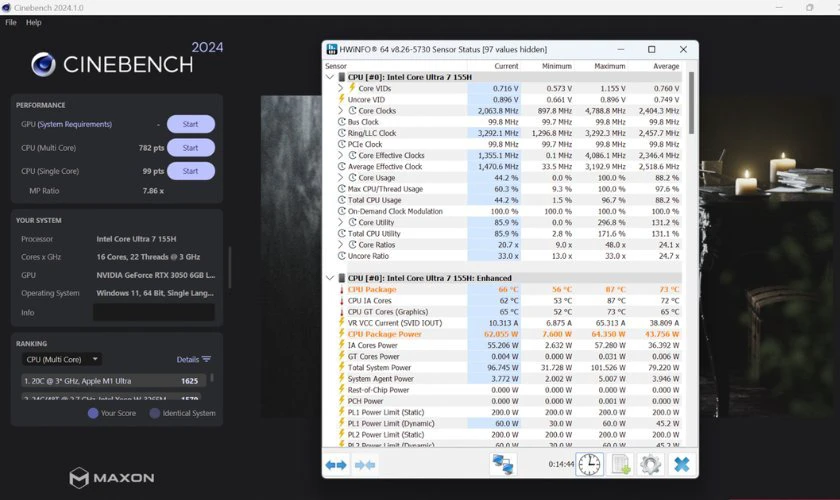The height and width of the screenshot is (500, 840).
Task: Collapse the CPU [#0] Intel Core Ultra 7 155H section
Action: coord(330,77)
